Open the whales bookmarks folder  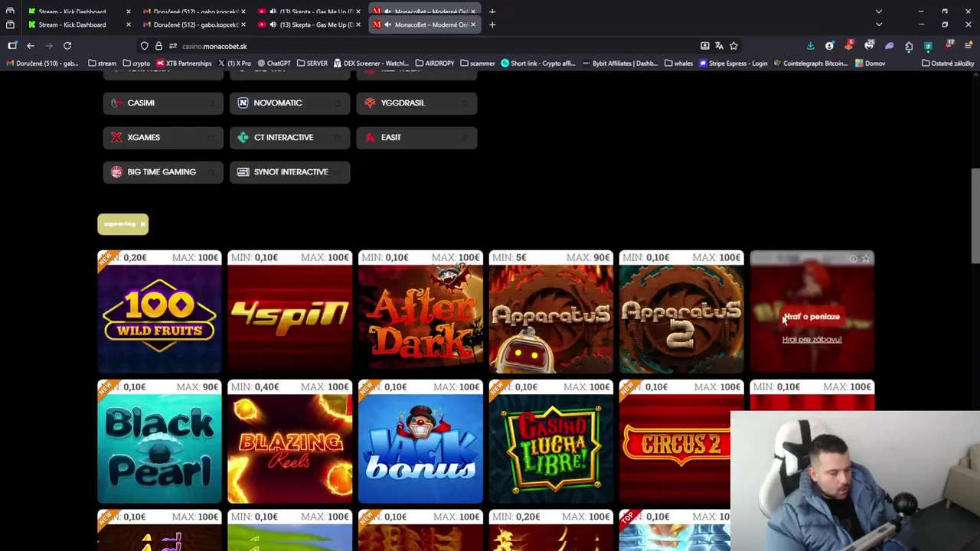[x=678, y=64]
